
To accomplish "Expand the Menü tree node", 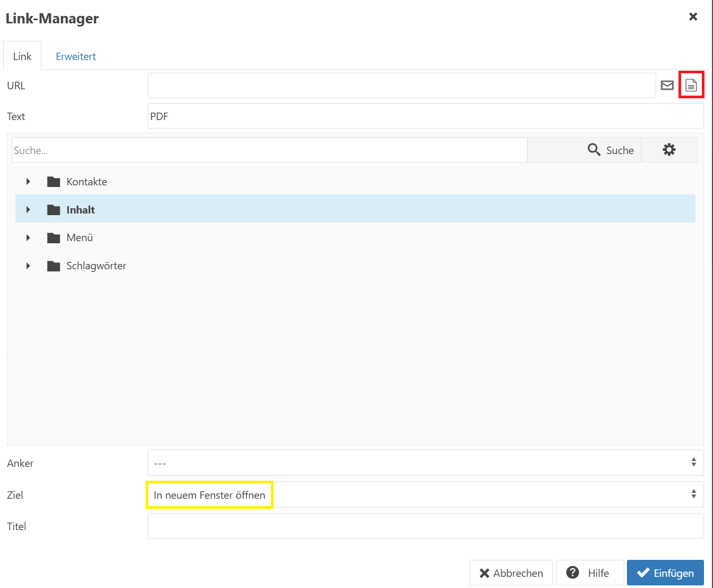I will (x=28, y=237).
